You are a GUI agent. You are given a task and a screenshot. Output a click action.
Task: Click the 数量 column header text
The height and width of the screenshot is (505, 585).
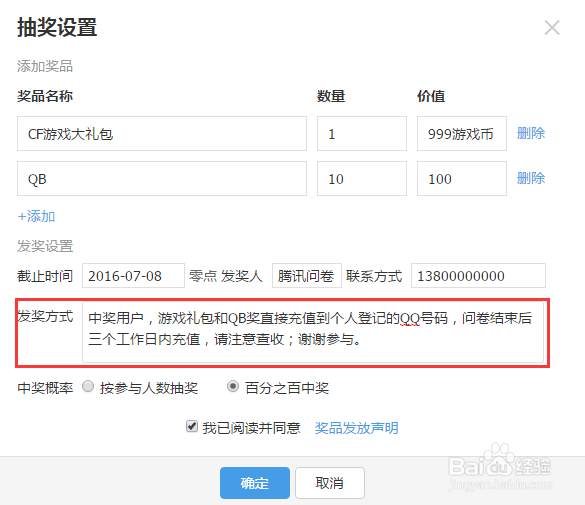331,96
